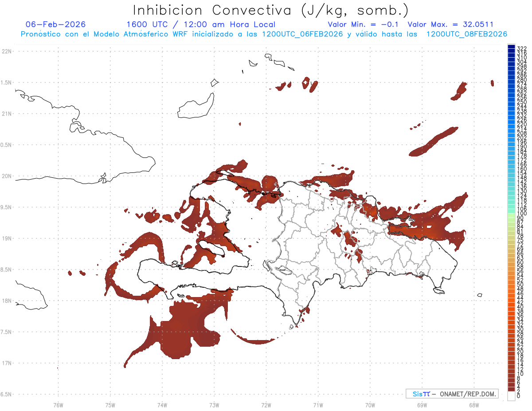This screenshot has height=411, width=532.
Task: Click the "1.5N" latitude label
Action: click(x=7, y=82)
